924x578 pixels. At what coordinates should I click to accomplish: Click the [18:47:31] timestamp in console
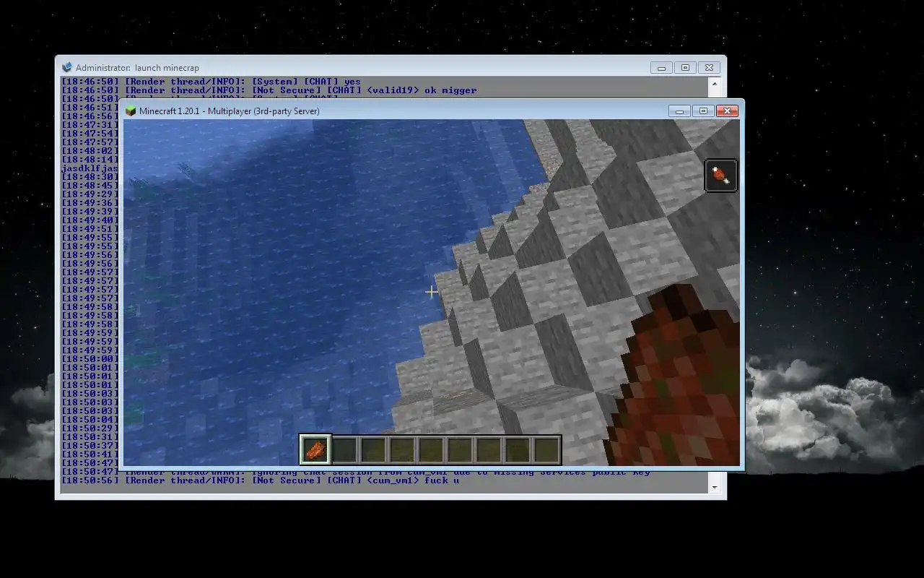(x=90, y=125)
